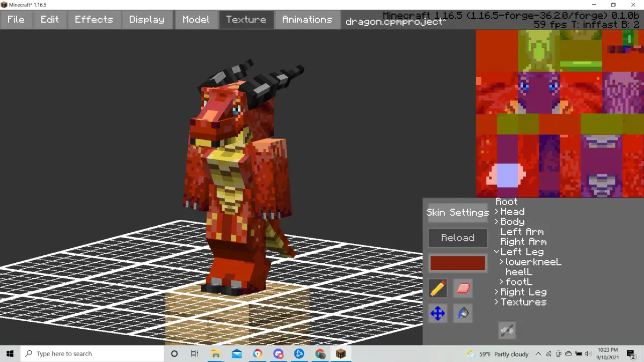Screen dimensions: 644x362
Task: Open the volume tray icon
Action: click(588, 354)
